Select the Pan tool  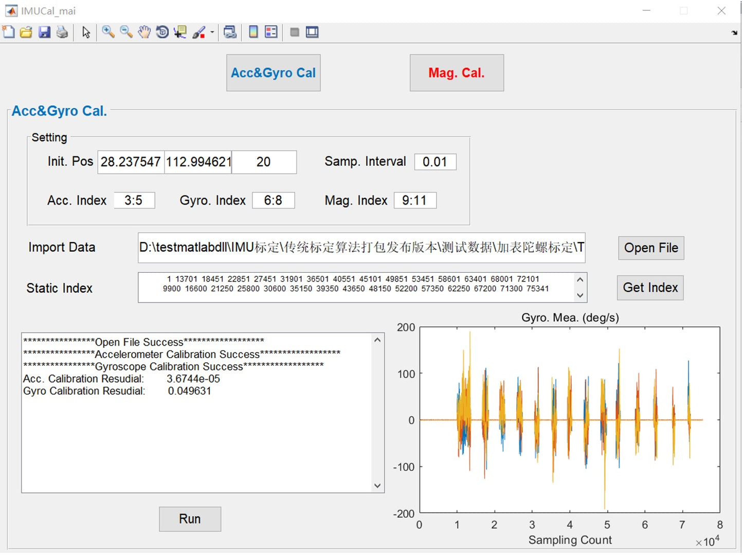(144, 32)
